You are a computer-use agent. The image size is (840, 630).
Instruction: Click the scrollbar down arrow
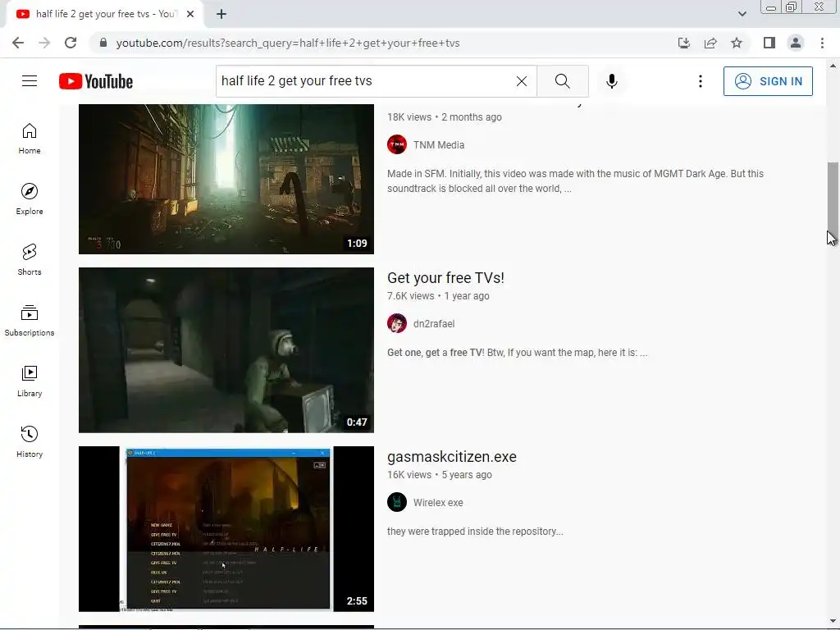click(x=833, y=622)
